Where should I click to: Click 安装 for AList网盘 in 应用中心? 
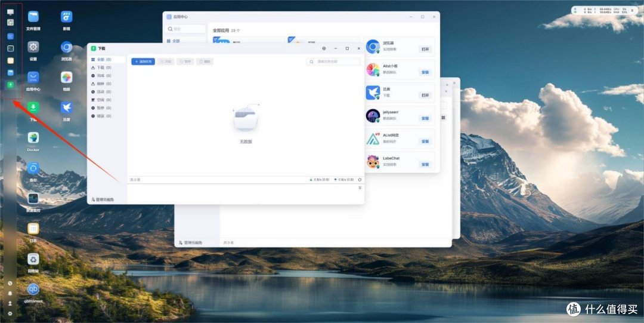pos(425,141)
